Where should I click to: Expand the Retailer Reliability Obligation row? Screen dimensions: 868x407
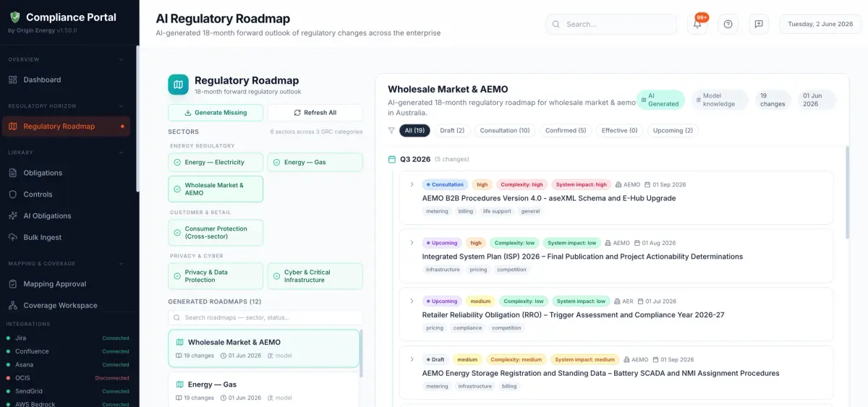pyautogui.click(x=412, y=301)
